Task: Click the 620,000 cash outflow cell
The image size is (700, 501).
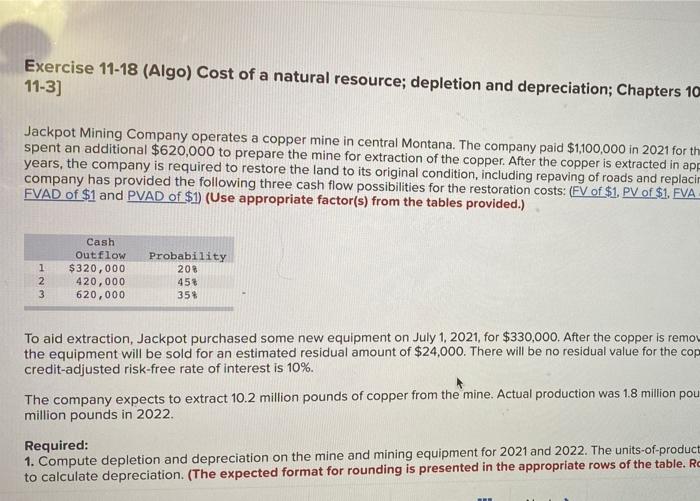Action: pos(100,295)
